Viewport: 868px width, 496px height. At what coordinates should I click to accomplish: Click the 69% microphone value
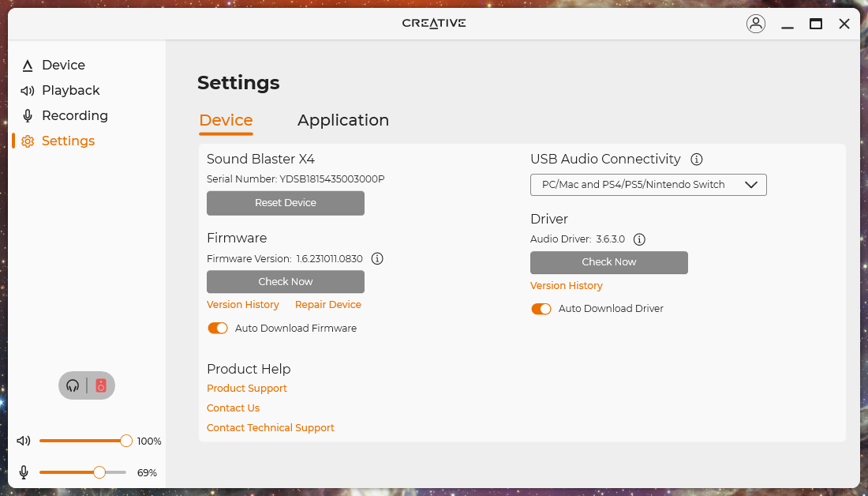(x=147, y=473)
